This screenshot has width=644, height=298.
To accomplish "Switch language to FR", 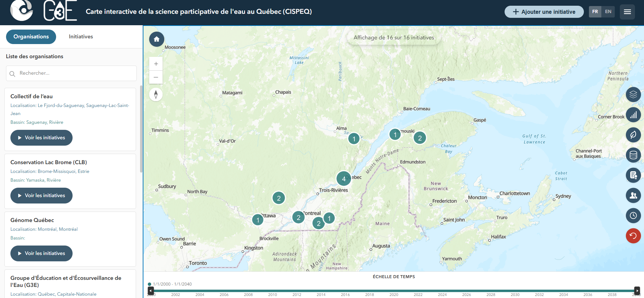I will [x=595, y=12].
